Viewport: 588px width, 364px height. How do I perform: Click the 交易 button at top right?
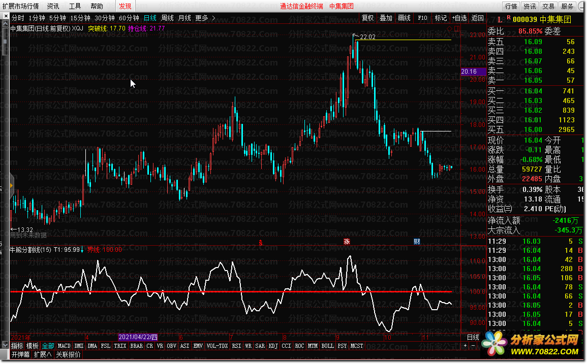tap(548, 6)
